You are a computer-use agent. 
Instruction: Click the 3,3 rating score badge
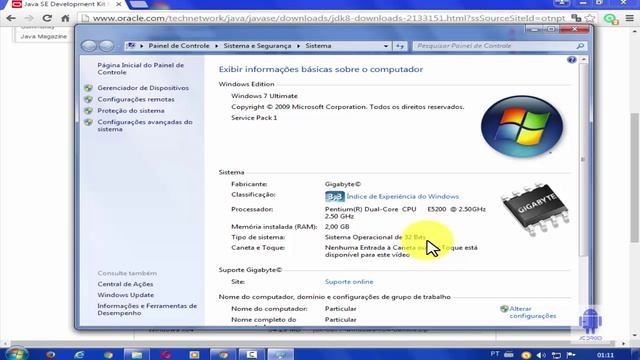(335, 197)
